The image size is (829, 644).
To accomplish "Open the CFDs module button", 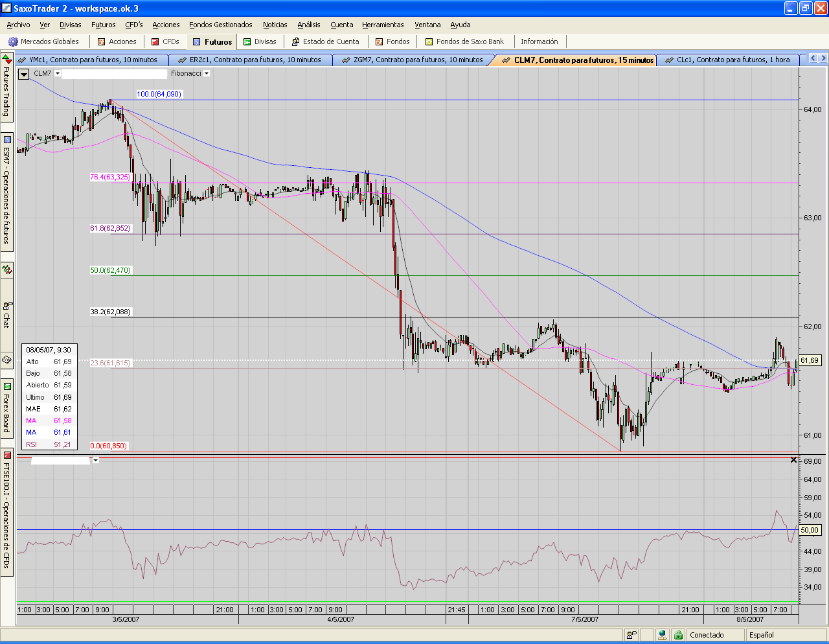I will tap(165, 41).
